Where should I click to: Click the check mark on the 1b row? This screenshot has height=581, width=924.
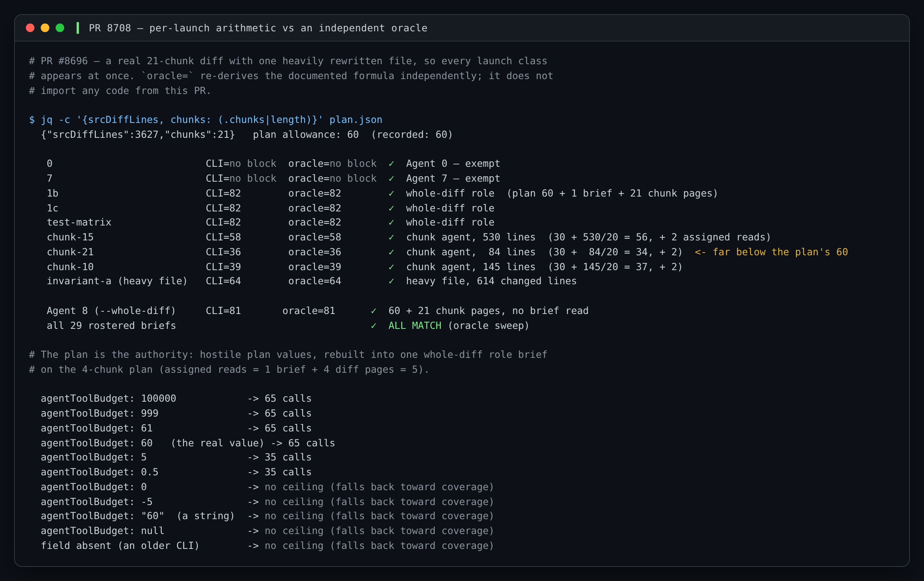click(391, 193)
